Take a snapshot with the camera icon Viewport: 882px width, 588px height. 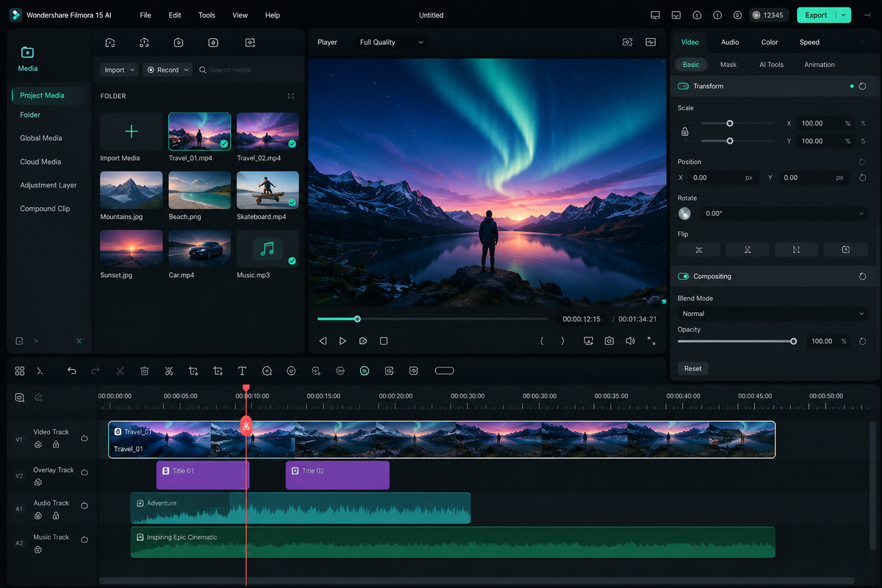[609, 341]
